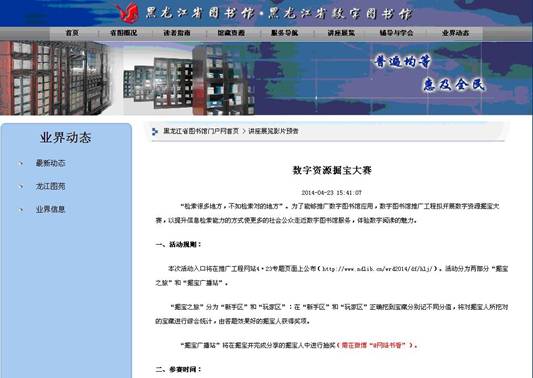Image resolution: width=533 pixels, height=378 pixels.
Task: Open the 辅导与学会 menu item
Action: click(x=396, y=33)
